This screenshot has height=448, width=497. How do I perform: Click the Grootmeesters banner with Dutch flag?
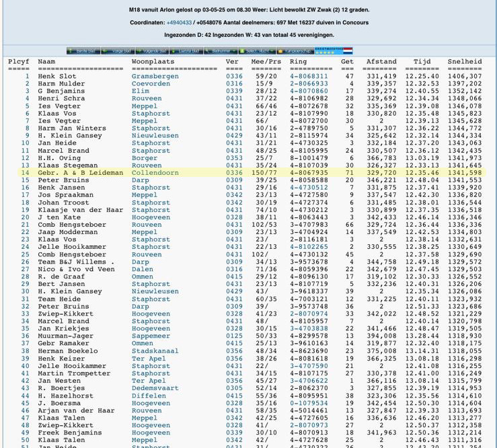[334, 50]
